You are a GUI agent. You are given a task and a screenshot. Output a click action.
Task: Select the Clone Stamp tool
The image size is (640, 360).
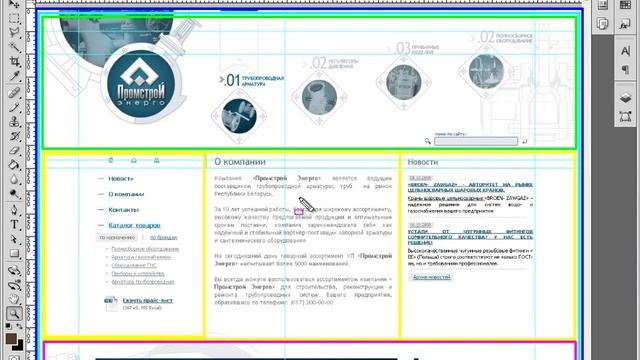tap(14, 122)
